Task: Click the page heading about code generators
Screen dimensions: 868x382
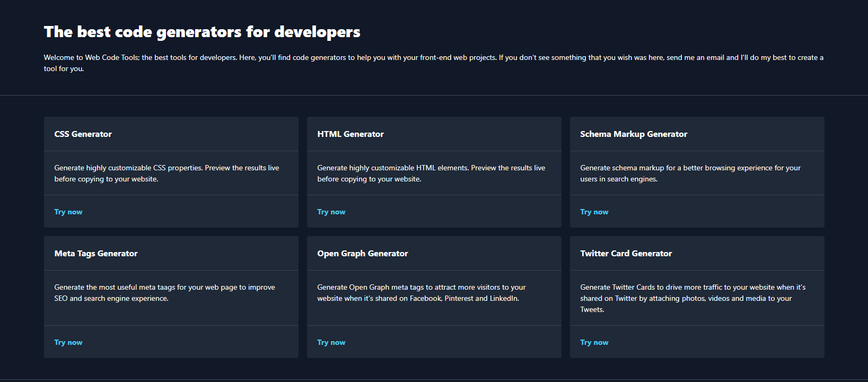Action: coord(202,32)
